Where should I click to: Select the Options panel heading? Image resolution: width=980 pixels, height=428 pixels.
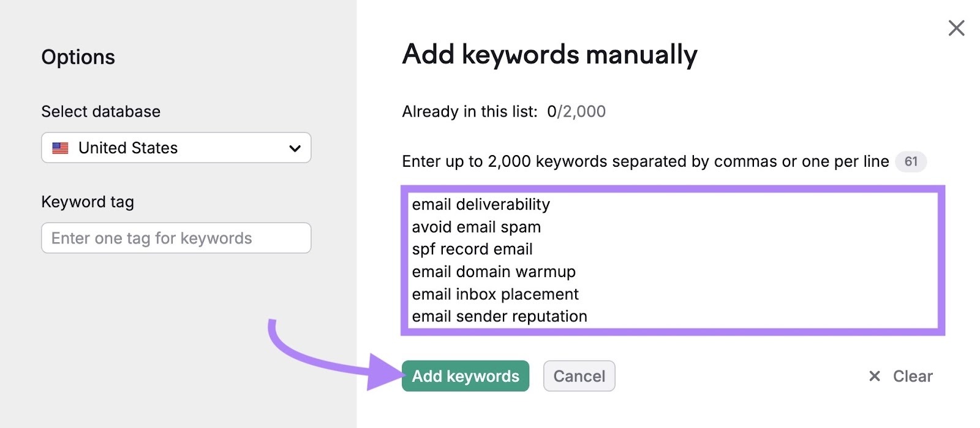[x=78, y=57]
